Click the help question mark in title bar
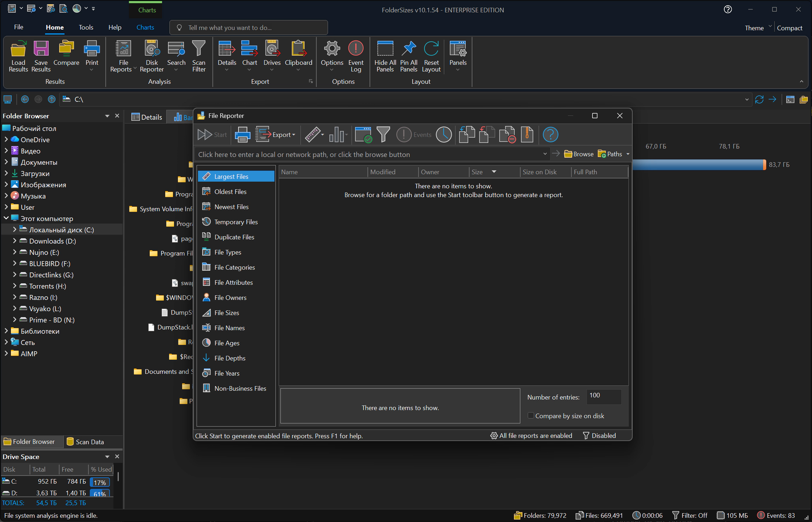The height and width of the screenshot is (522, 812). [x=728, y=10]
